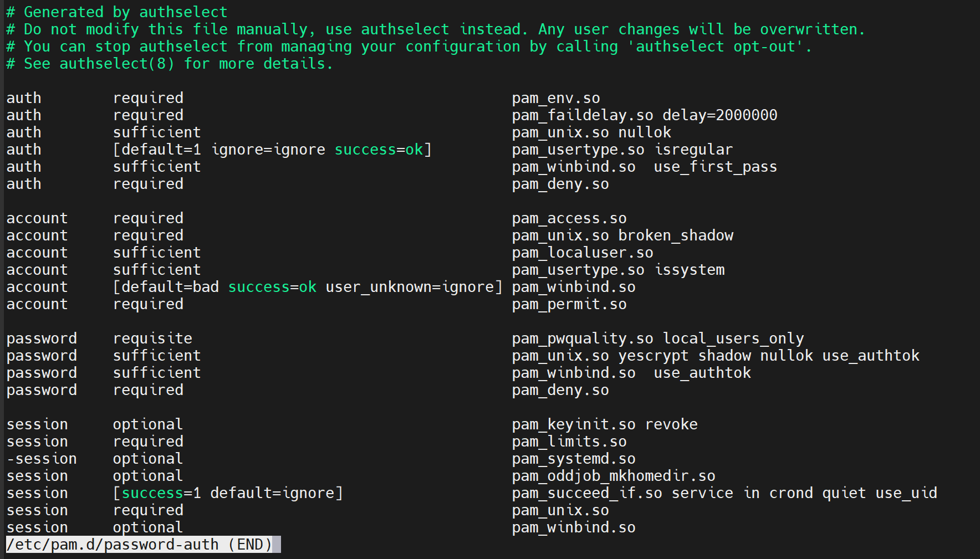Click the -session line type keyword

pos(42,459)
